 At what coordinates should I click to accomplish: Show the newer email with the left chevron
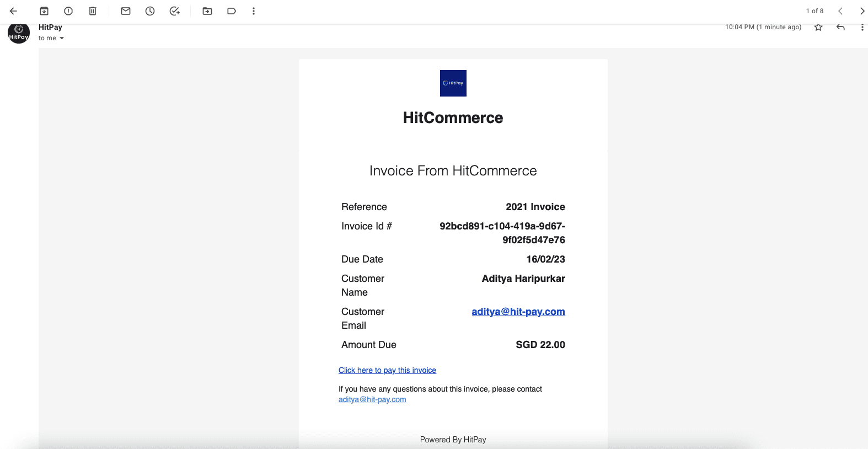pos(840,11)
